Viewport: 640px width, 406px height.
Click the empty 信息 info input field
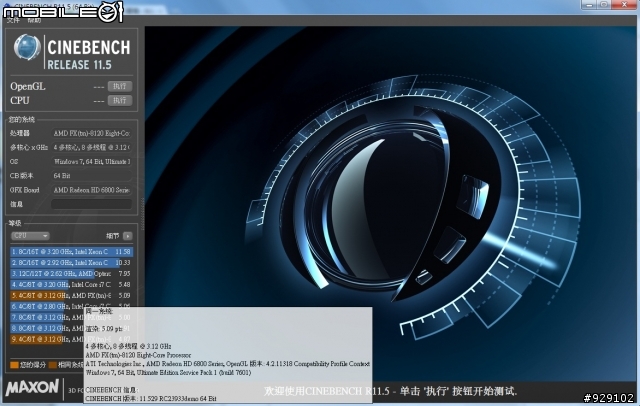91,204
